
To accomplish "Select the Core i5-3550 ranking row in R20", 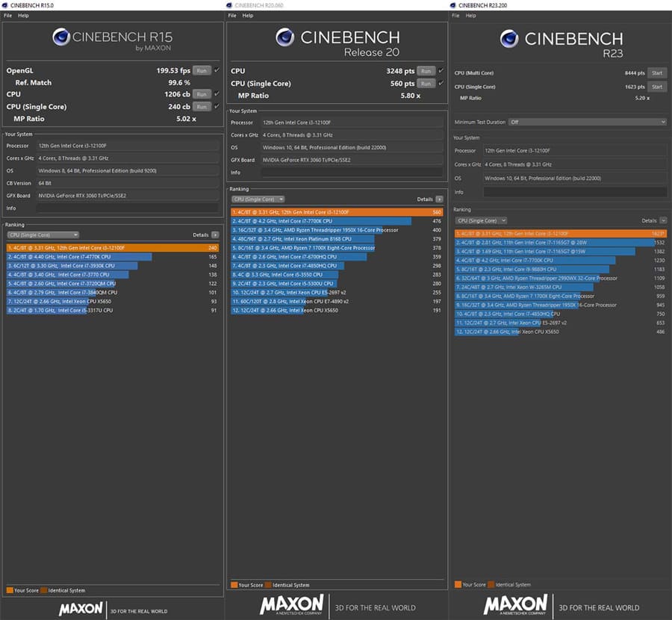I will 337,275.
